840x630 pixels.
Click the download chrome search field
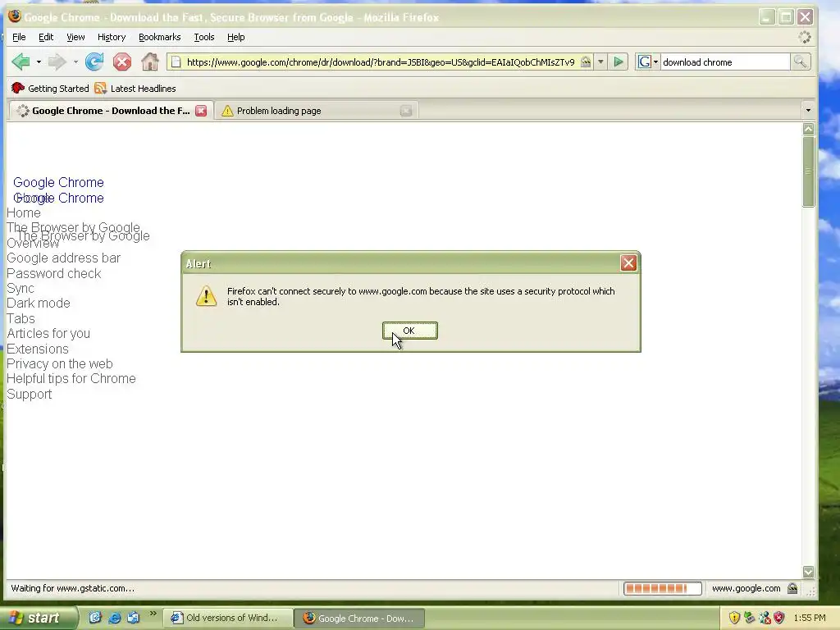[725, 62]
